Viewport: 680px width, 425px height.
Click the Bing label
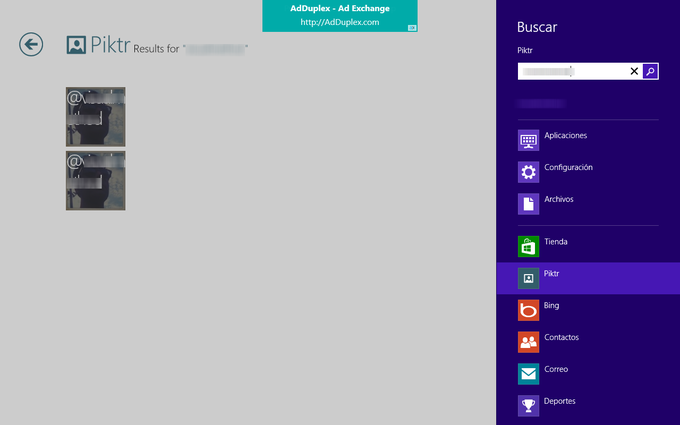click(551, 305)
